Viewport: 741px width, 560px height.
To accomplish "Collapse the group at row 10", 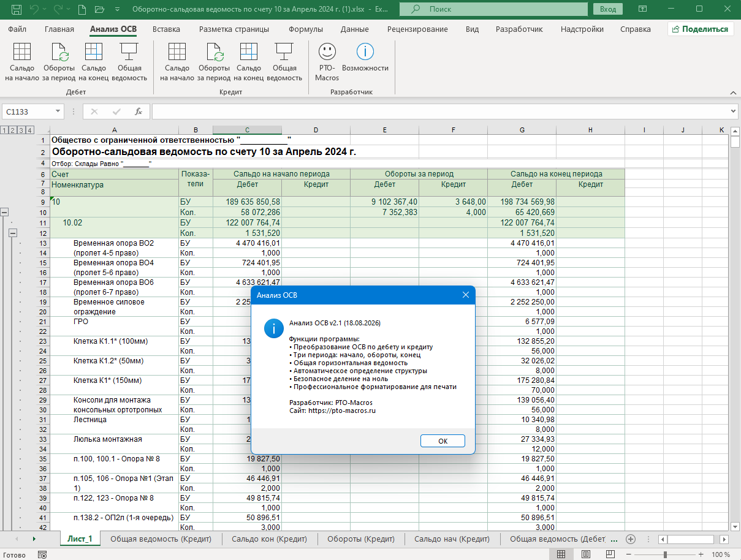I will pyautogui.click(x=4, y=212).
